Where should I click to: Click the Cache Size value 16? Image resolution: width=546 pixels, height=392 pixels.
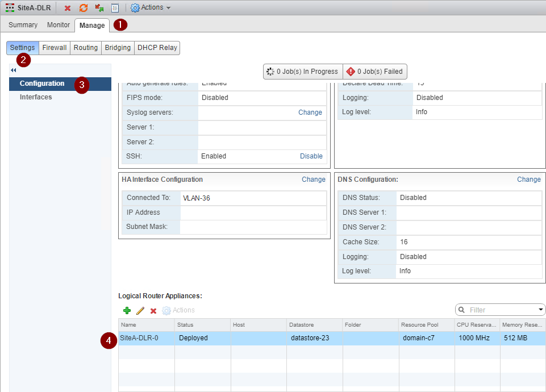404,242
